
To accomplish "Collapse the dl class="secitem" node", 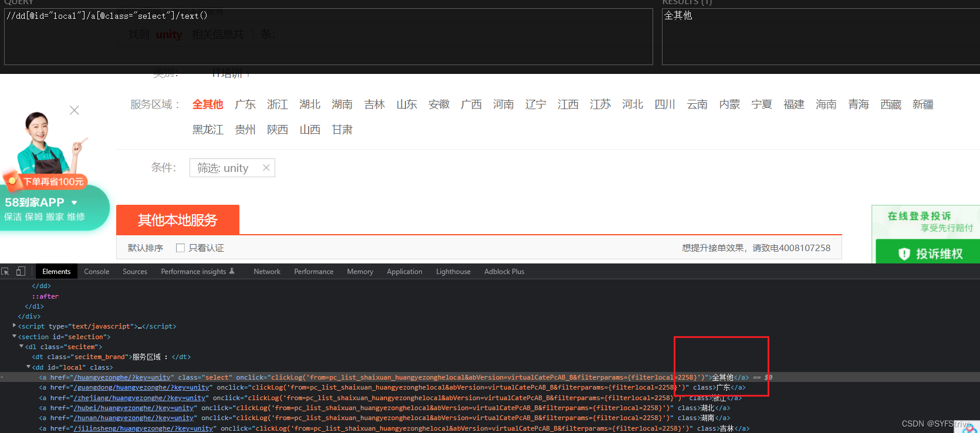I will click(x=22, y=346).
